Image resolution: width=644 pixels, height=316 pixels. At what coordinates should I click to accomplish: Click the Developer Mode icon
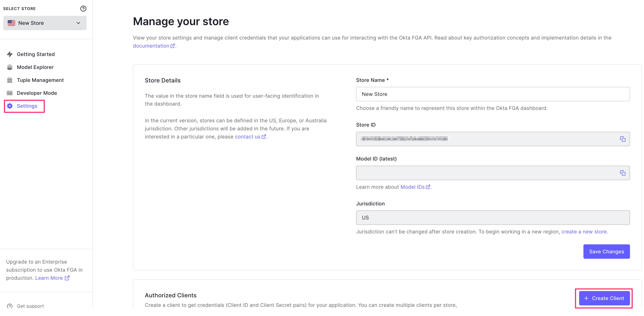tap(10, 93)
